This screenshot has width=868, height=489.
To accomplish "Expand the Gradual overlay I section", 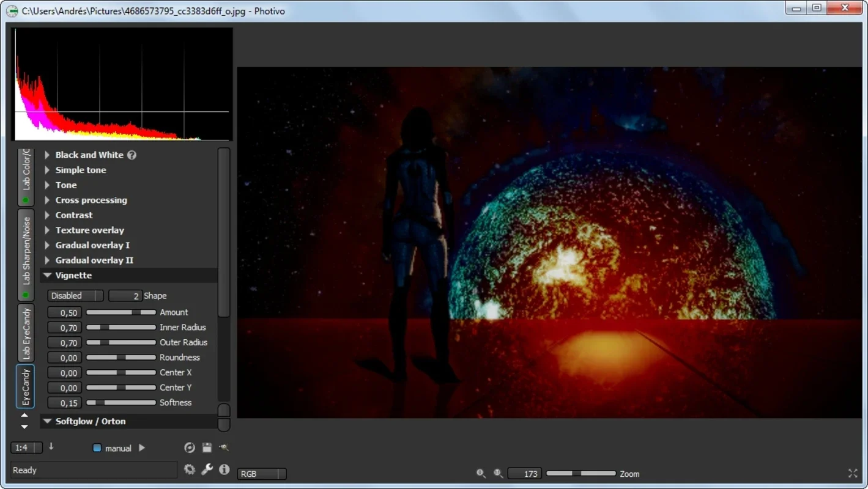I will [x=47, y=245].
